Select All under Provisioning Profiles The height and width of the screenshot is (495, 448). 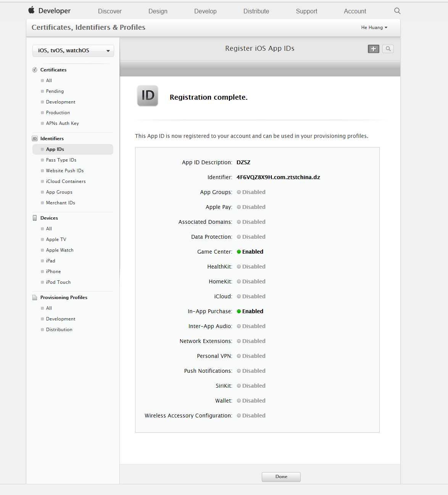tap(49, 308)
